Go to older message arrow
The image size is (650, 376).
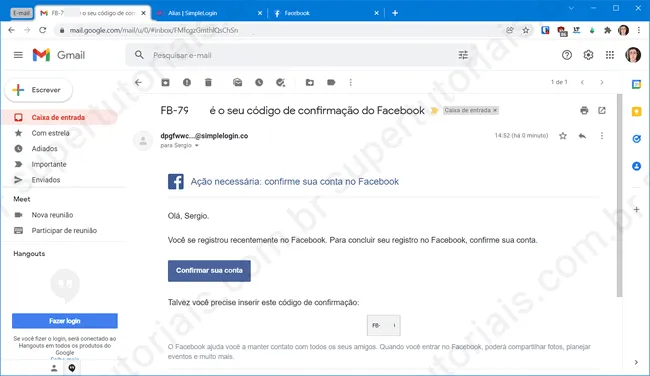602,82
